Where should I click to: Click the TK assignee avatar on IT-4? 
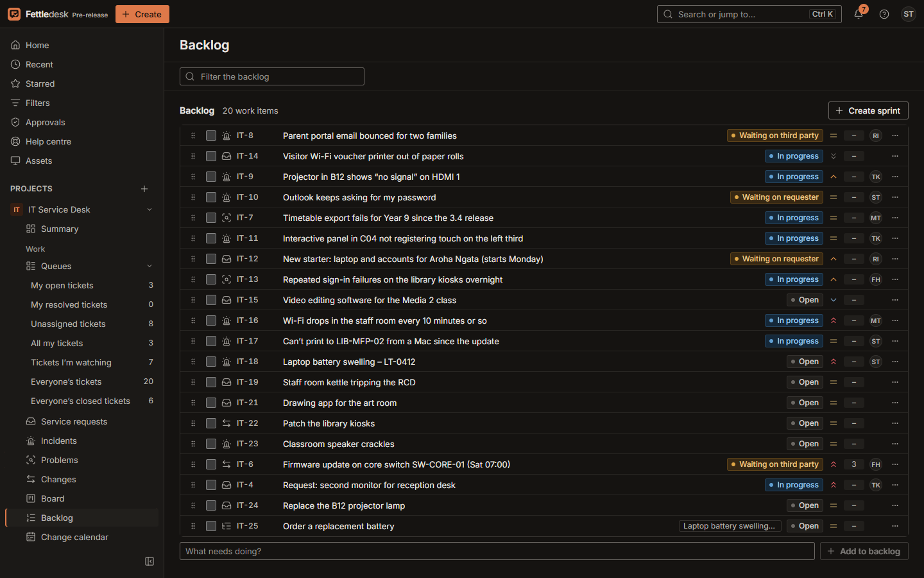click(x=876, y=485)
